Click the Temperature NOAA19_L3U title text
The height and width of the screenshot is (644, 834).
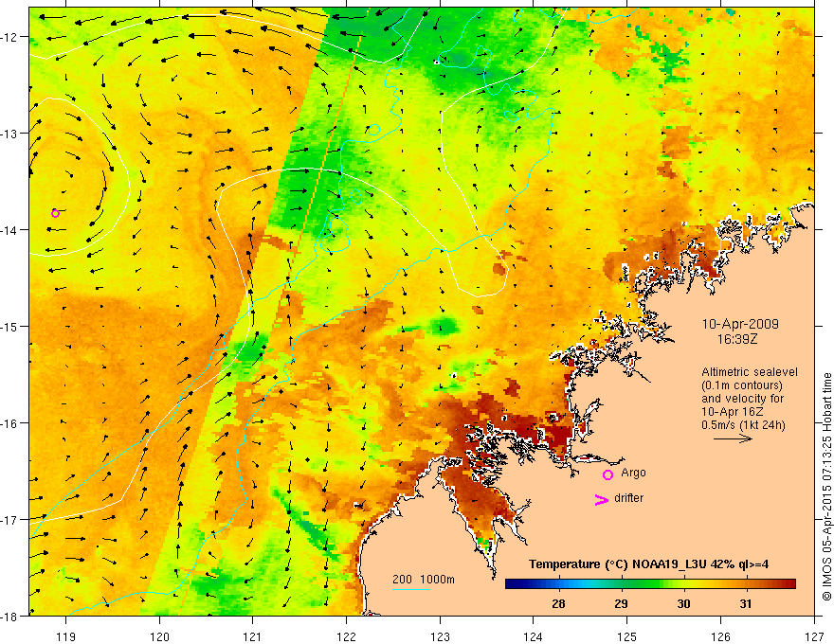(648, 564)
